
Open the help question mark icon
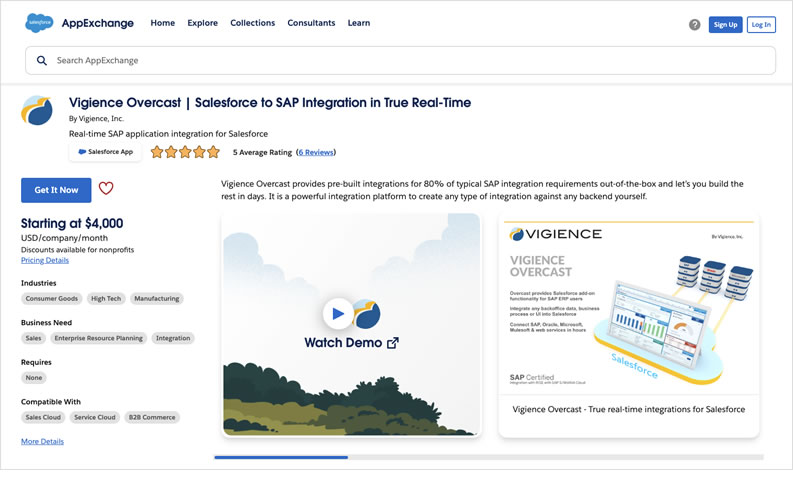click(x=694, y=24)
